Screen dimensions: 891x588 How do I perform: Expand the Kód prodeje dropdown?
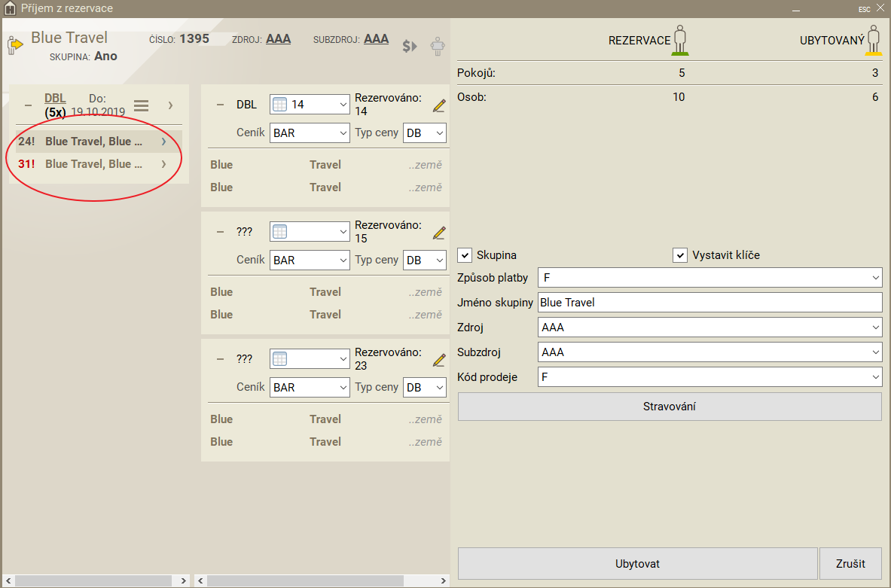coord(709,377)
